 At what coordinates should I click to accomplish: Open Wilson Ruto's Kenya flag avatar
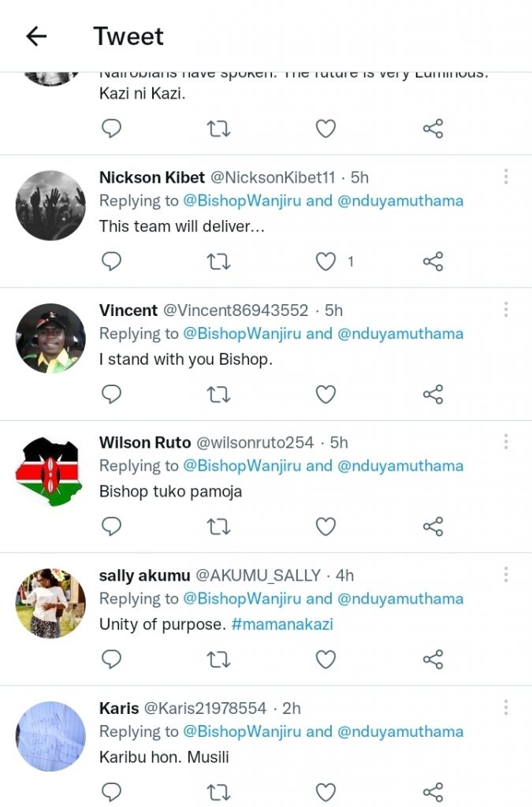pyautogui.click(x=50, y=471)
